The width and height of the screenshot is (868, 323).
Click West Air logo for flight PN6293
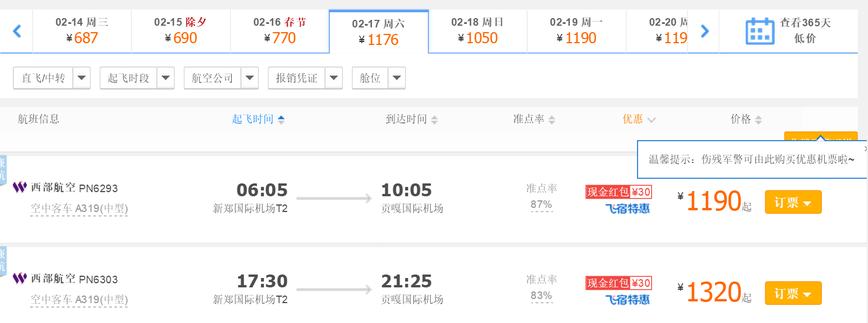point(20,187)
